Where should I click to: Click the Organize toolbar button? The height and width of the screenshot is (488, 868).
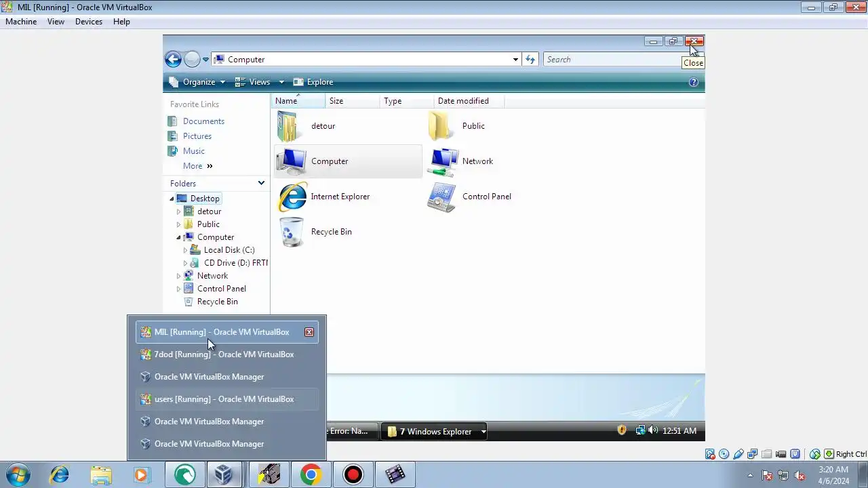(197, 82)
